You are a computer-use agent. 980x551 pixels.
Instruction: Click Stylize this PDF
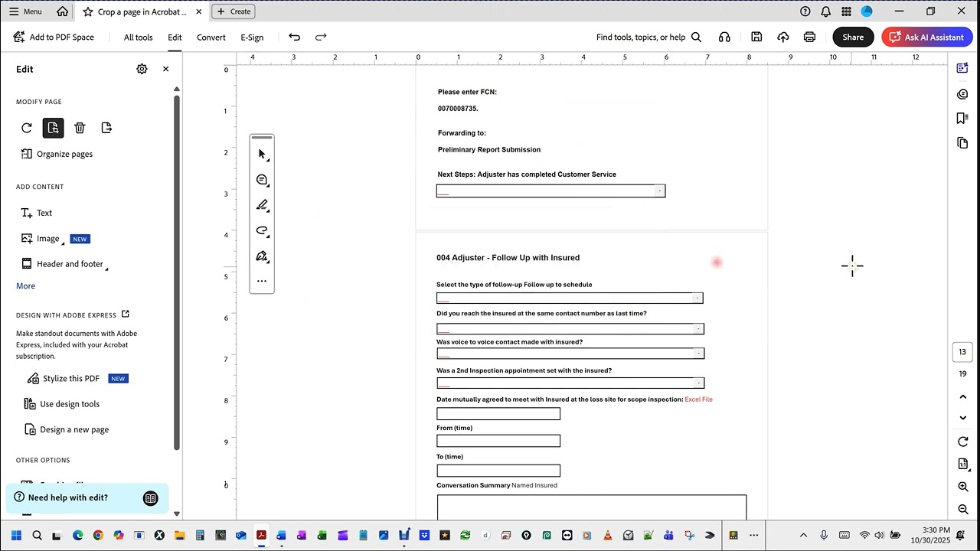pyautogui.click(x=63, y=379)
